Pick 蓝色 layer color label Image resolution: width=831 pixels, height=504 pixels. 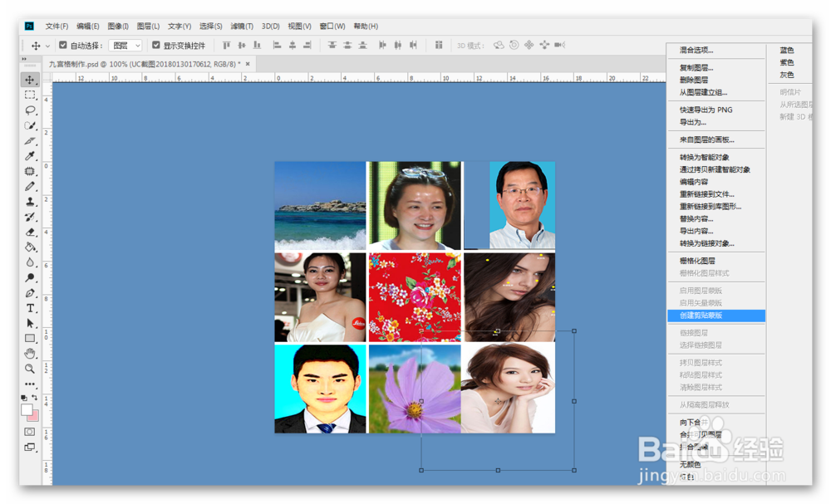787,51
